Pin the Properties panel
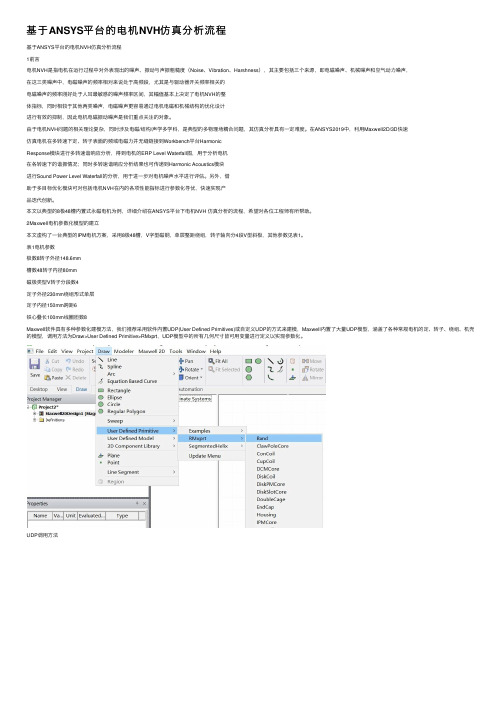This screenshot has width=504, height=713. (x=137, y=504)
